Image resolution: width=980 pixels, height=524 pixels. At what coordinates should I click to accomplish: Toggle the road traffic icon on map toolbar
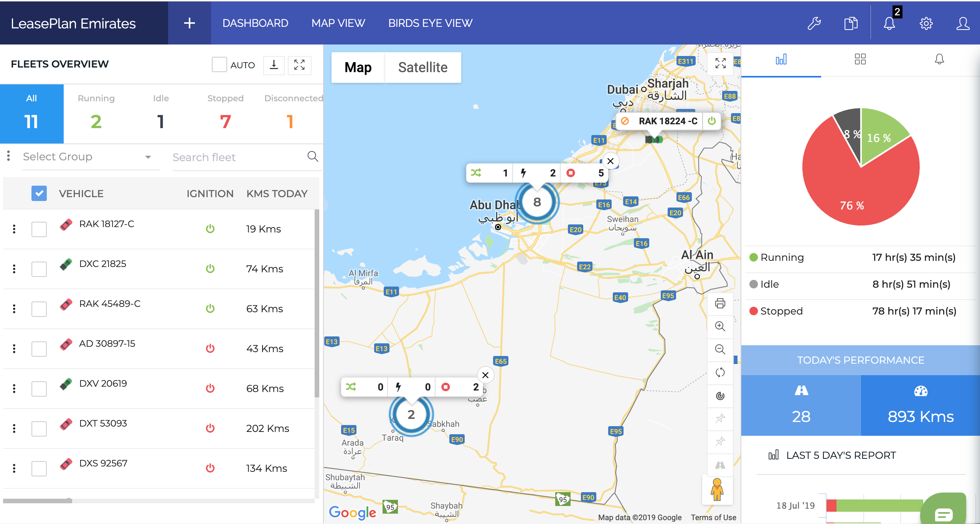tap(720, 465)
